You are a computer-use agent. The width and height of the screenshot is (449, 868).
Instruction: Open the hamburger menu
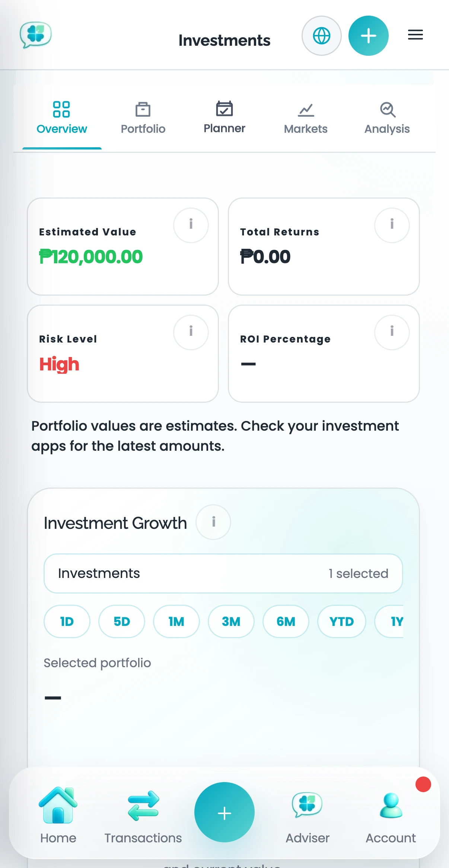(x=415, y=35)
